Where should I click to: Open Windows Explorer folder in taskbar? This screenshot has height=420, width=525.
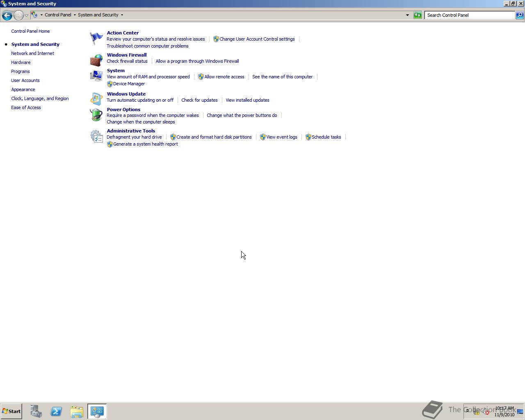(77, 411)
